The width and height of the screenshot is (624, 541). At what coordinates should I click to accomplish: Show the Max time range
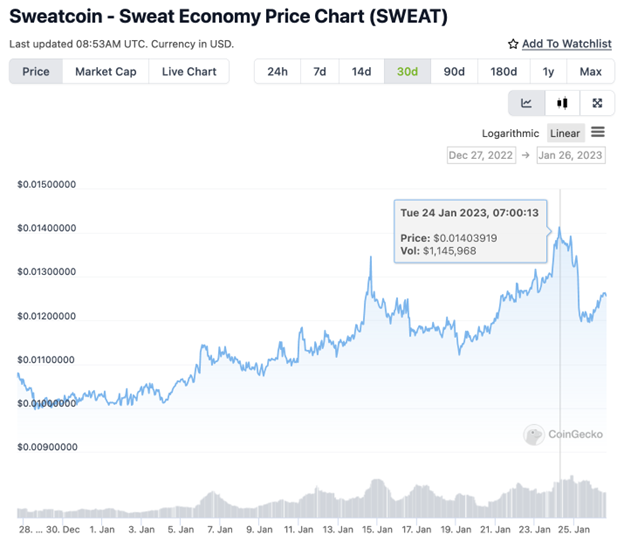click(590, 72)
